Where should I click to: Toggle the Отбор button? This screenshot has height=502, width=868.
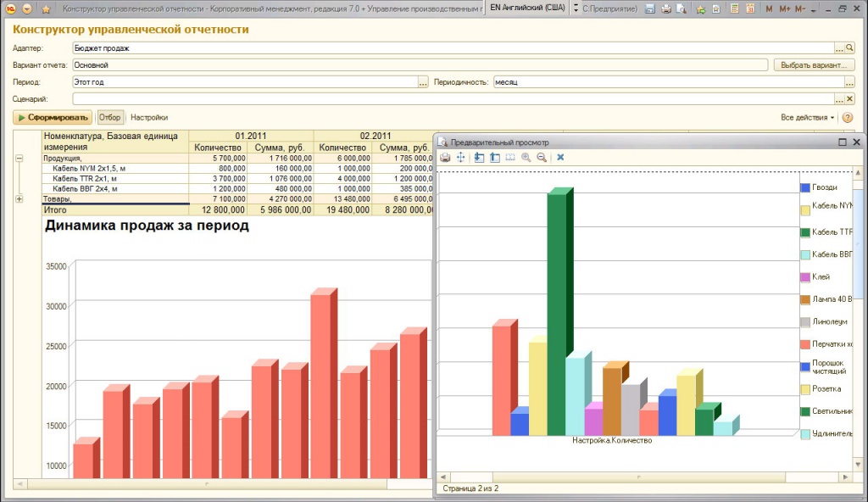tap(109, 118)
